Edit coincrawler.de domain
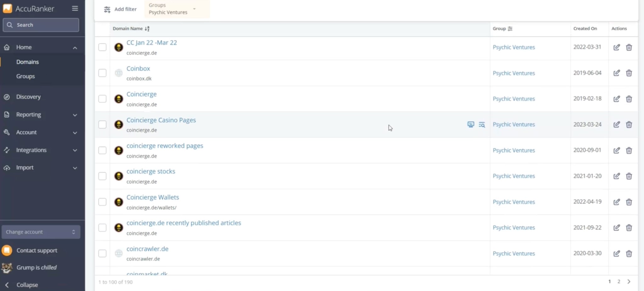 [617, 254]
